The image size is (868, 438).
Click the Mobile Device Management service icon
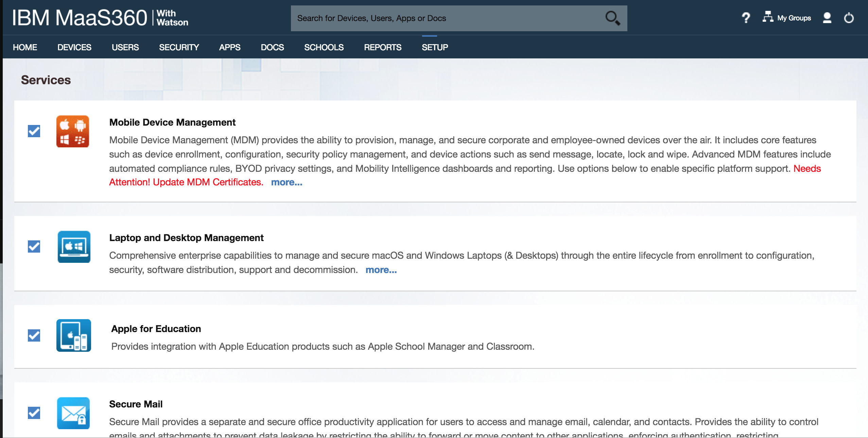click(73, 132)
